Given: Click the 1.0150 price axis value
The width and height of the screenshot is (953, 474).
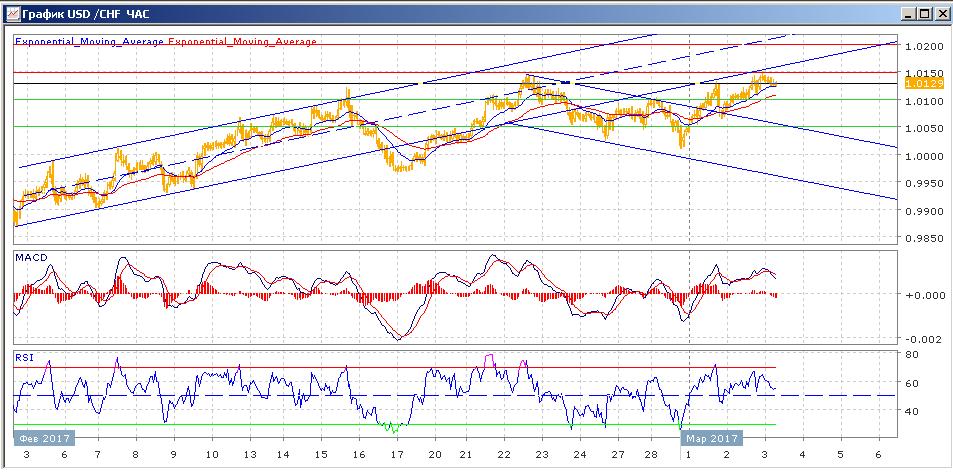Looking at the screenshot, I should tap(923, 73).
